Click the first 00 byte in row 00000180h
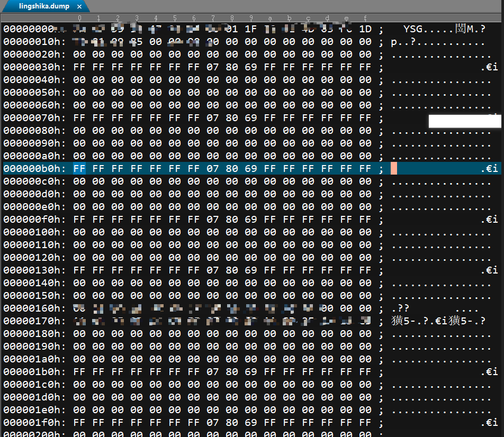This screenshot has width=504, height=437. point(79,334)
